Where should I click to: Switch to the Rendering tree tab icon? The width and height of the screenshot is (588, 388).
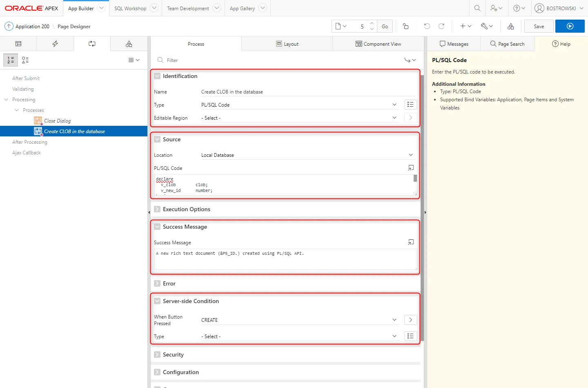[x=18, y=44]
